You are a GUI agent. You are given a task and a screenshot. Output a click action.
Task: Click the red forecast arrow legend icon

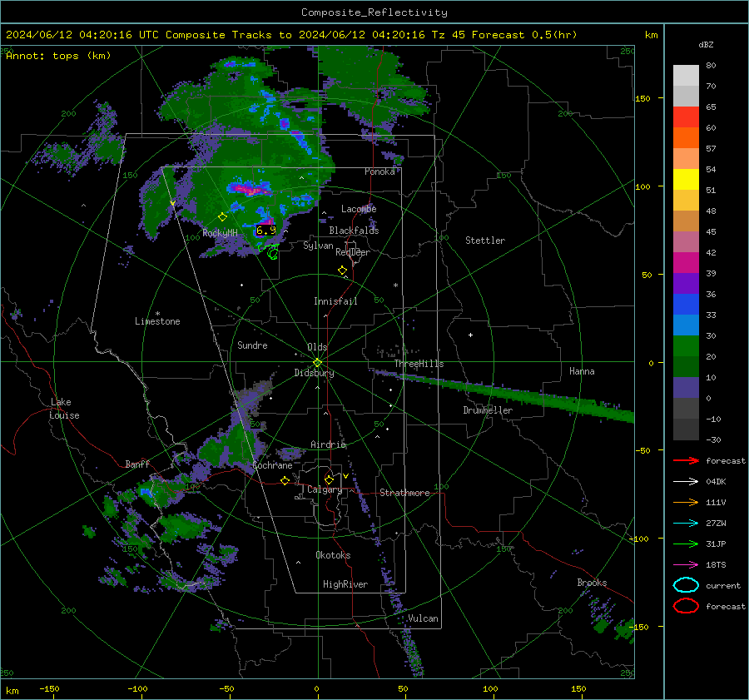(686, 460)
